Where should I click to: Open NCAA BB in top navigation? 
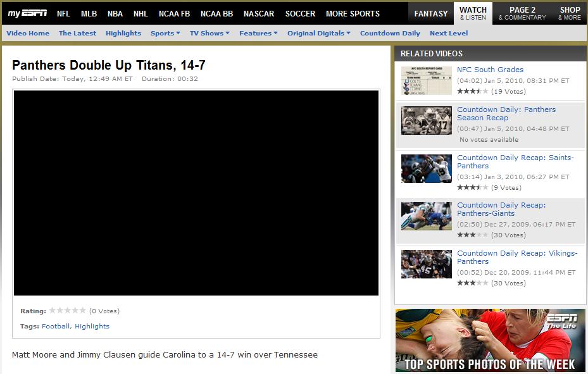(216, 14)
